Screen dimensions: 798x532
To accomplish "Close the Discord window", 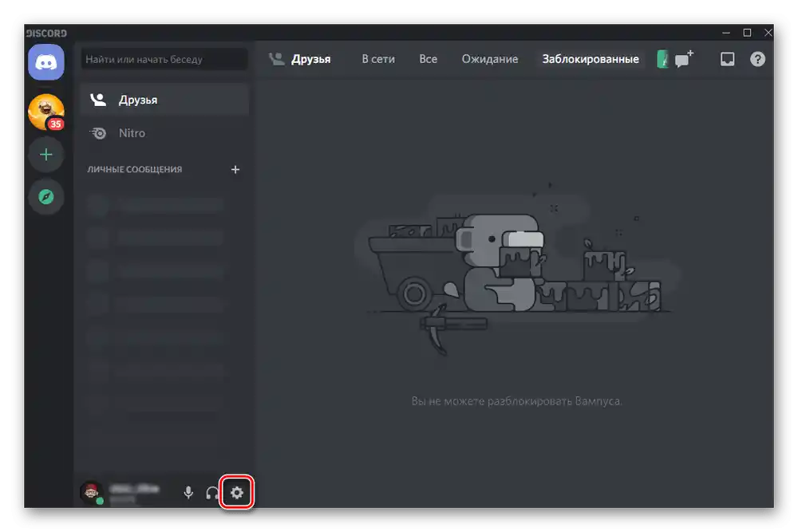I will point(768,33).
